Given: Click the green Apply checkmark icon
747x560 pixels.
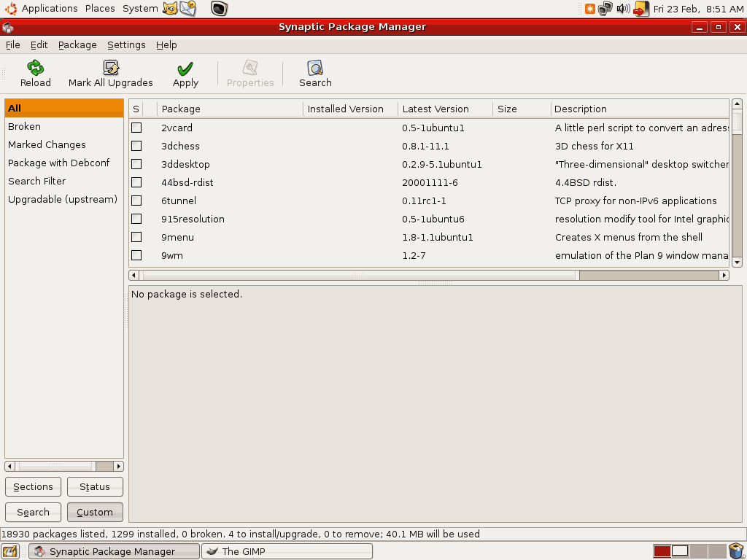Looking at the screenshot, I should coord(185,69).
